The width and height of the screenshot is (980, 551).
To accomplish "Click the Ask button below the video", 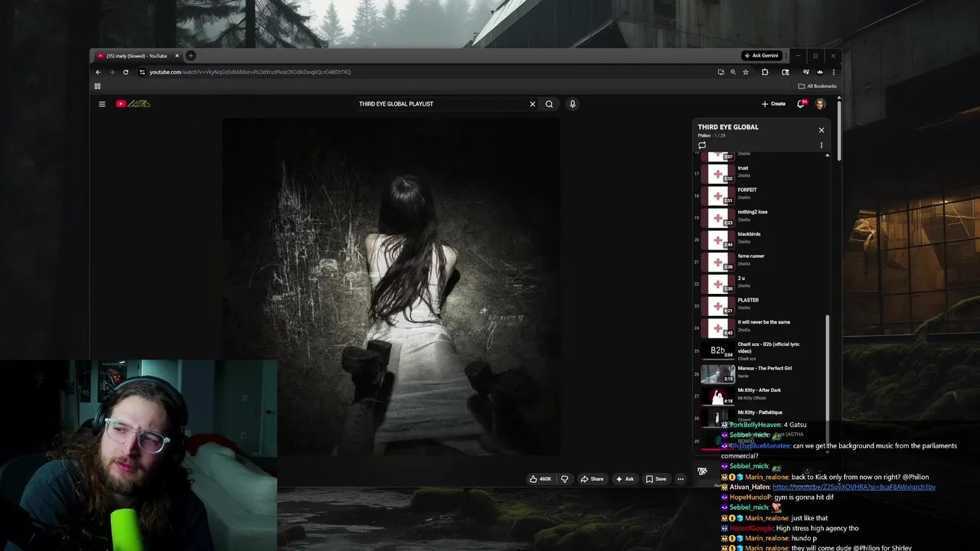I will (625, 479).
